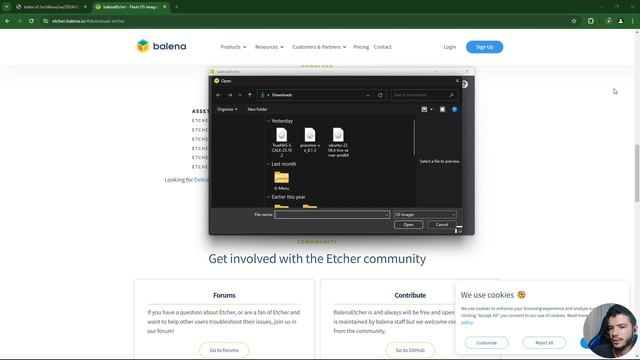Viewport: 640px width, 360px height.
Task: Click the Customize cookies button
Action: coord(487,343)
